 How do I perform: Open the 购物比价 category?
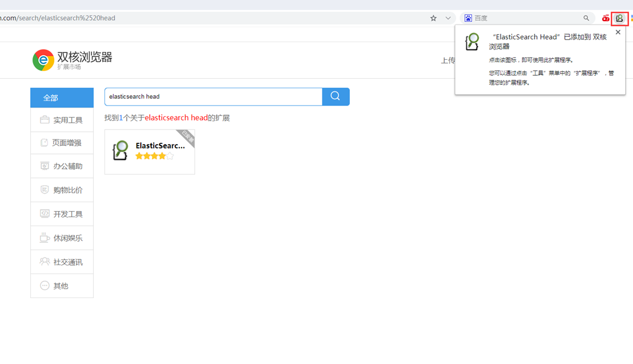62,190
